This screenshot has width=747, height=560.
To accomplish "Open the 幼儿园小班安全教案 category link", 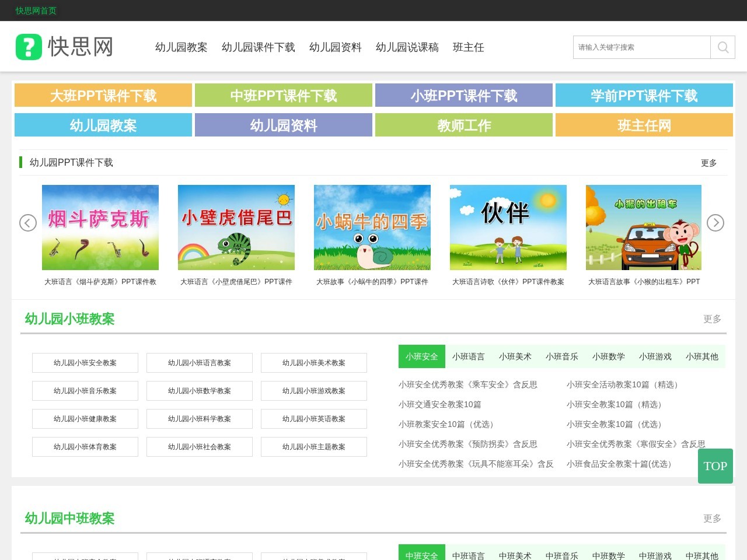I will tap(85, 362).
